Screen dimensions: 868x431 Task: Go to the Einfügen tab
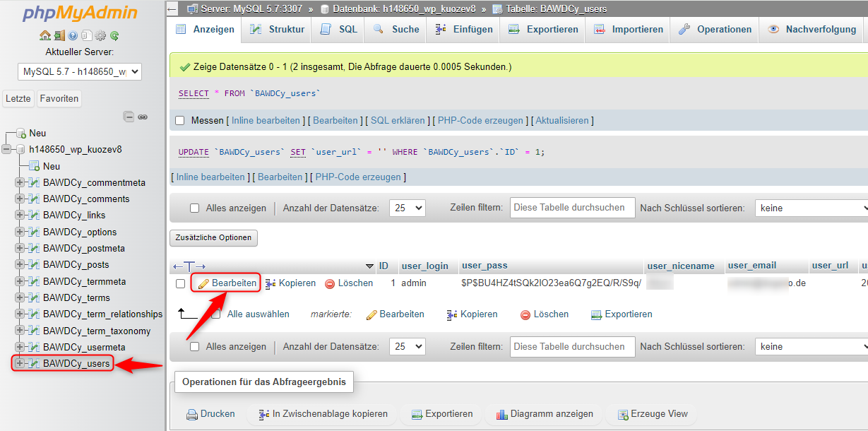[x=463, y=30]
